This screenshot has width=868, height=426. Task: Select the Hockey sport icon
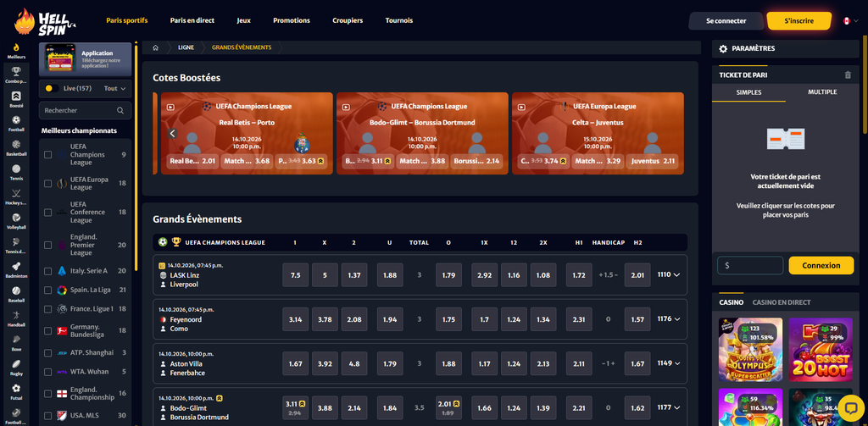point(16,192)
